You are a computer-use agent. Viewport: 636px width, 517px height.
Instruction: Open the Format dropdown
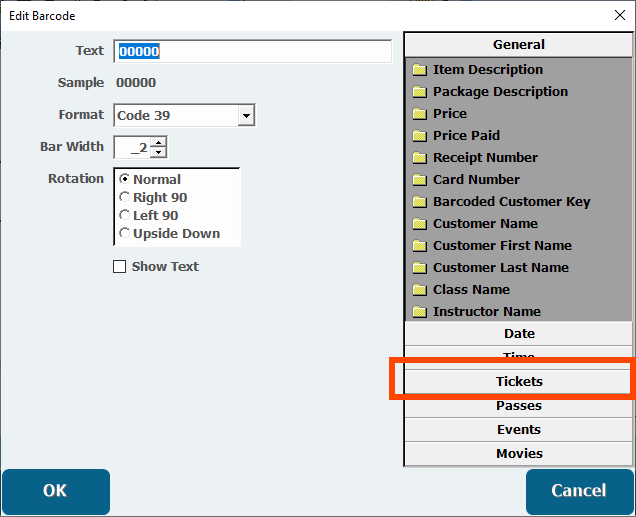coord(246,116)
